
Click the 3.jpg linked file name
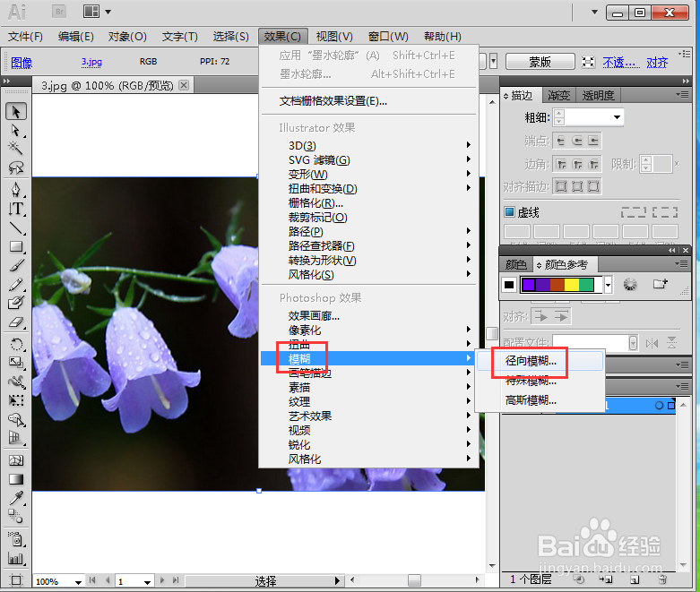[91, 62]
